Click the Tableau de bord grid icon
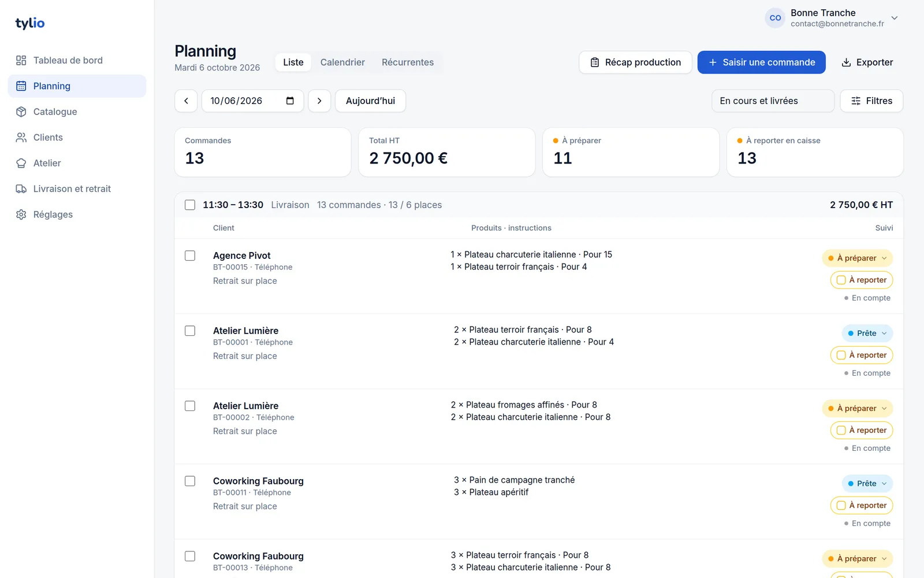The height and width of the screenshot is (578, 924). coord(21,60)
